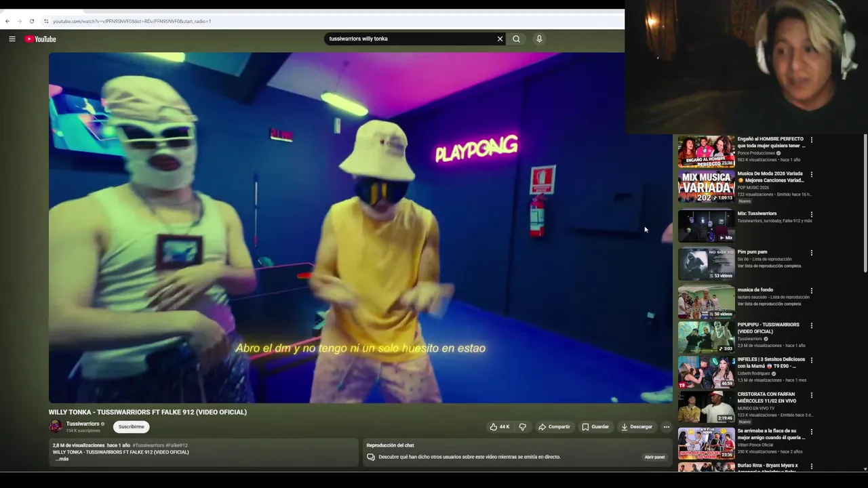Click the MUNDO EN VIVO TV channel name

(x=758, y=408)
